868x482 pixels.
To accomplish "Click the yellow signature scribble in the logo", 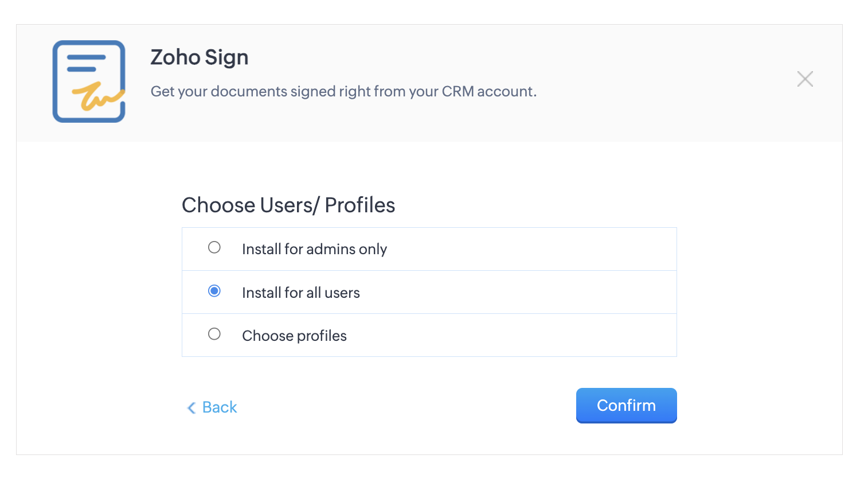I will (98, 96).
